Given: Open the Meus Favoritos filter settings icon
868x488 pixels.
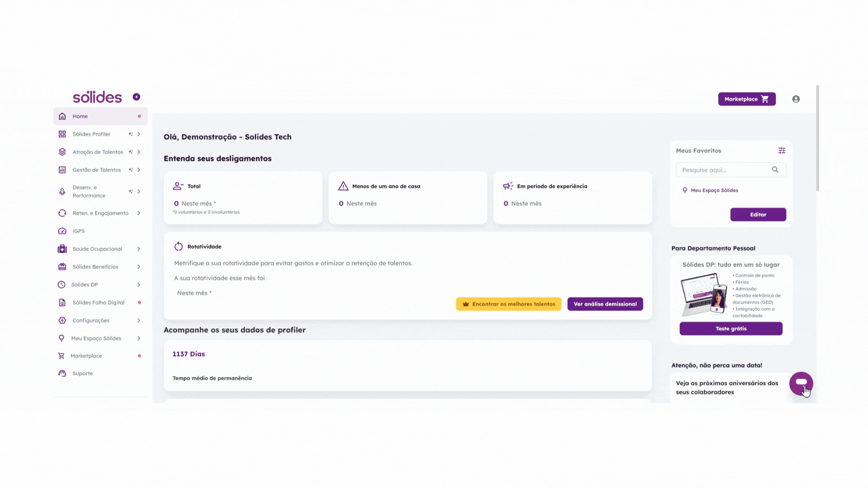Looking at the screenshot, I should (782, 150).
